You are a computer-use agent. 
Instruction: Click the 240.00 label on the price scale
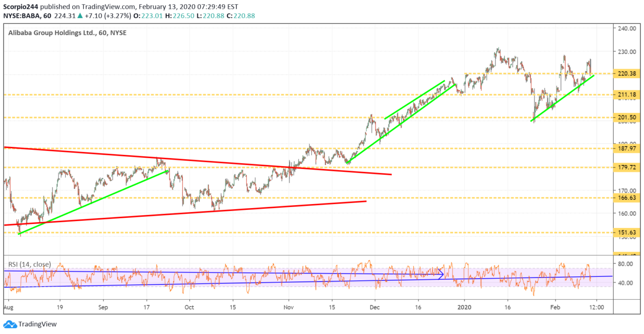coord(626,28)
